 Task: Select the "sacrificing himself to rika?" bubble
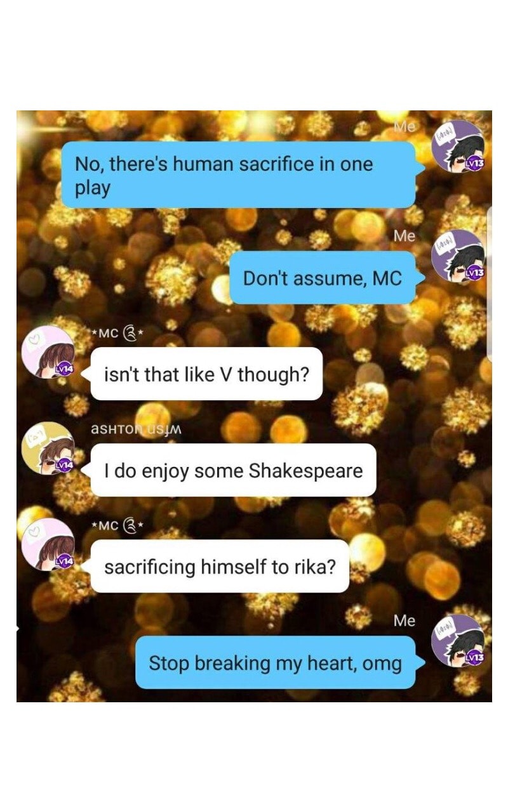coord(220,566)
